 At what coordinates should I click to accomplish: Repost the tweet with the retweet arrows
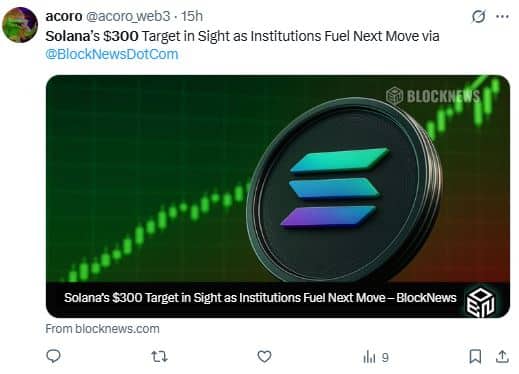pyautogui.click(x=159, y=357)
